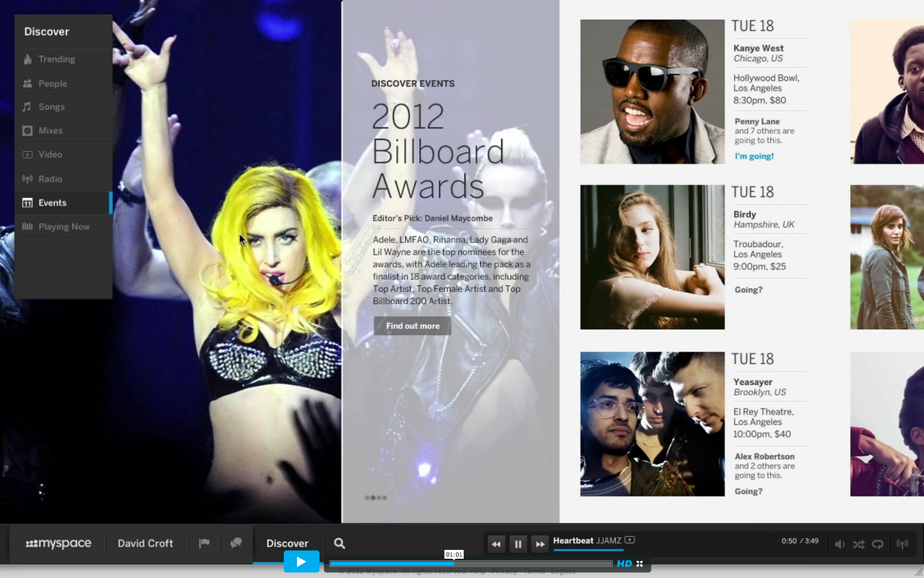Skip to the previous track
Image resolution: width=924 pixels, height=578 pixels.
[496, 544]
